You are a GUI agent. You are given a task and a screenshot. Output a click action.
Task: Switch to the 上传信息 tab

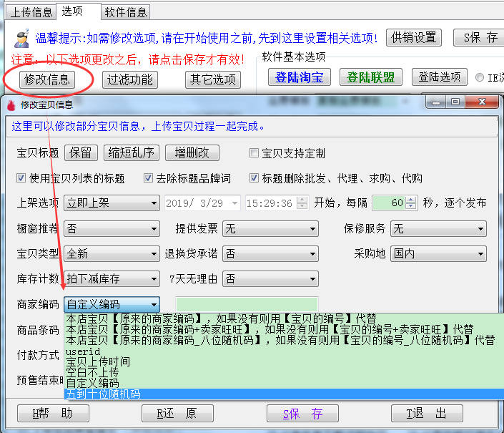click(x=32, y=12)
